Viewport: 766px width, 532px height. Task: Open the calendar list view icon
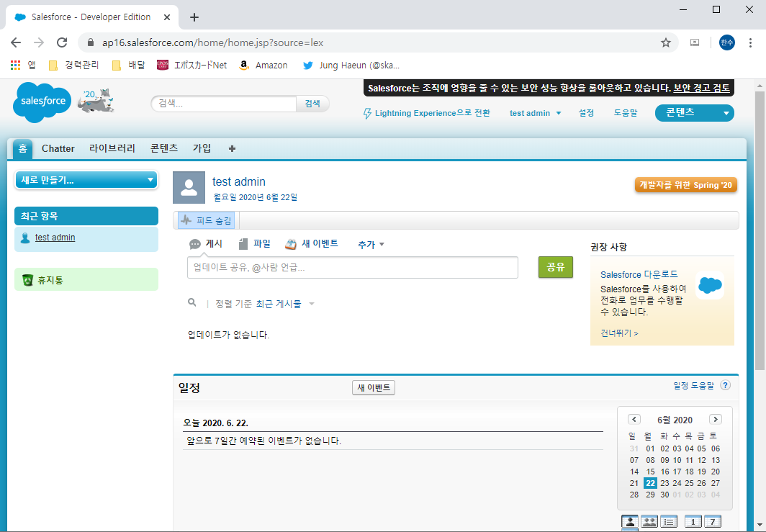pyautogui.click(x=669, y=522)
